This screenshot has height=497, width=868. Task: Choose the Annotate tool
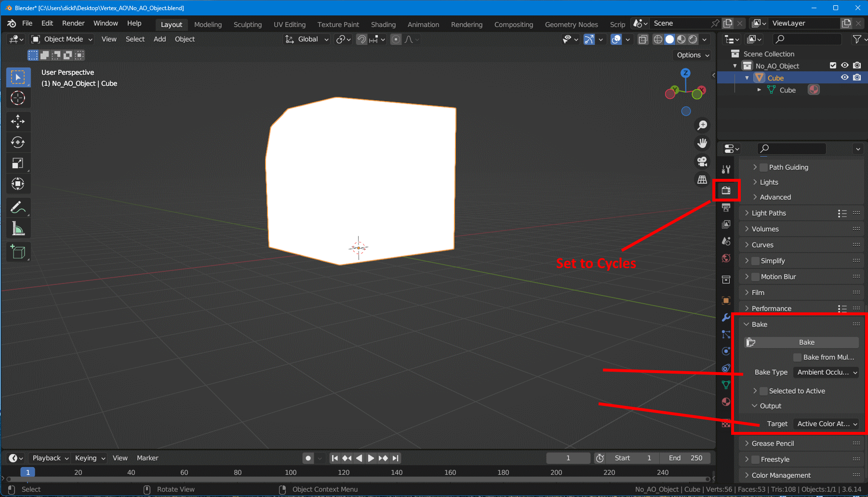pyautogui.click(x=18, y=208)
